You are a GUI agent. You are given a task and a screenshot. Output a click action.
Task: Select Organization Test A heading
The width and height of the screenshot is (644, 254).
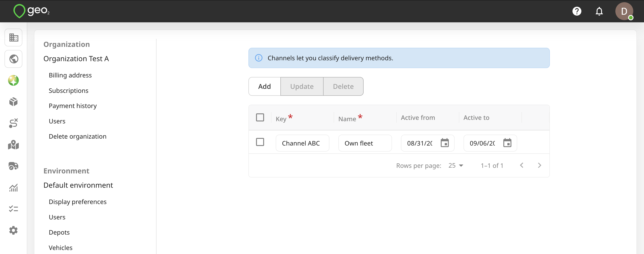pyautogui.click(x=76, y=59)
